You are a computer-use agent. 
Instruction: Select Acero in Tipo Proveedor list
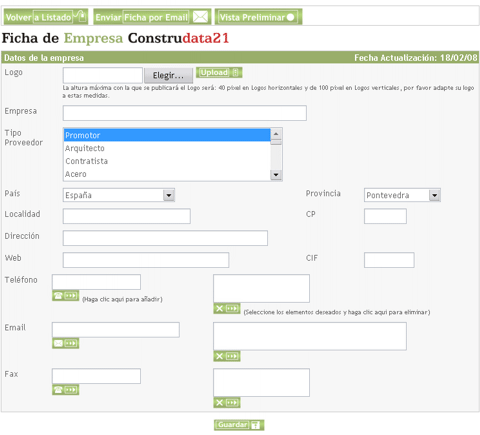167,174
